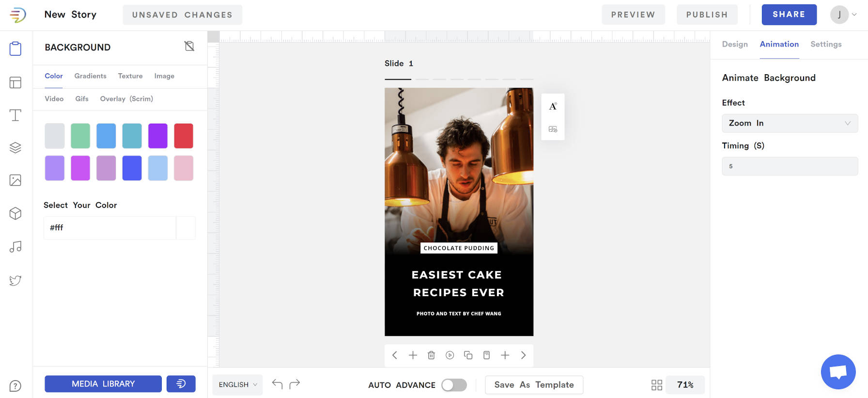This screenshot has width=868, height=398.
Task: Click the Twitter bird sidebar icon
Action: pyautogui.click(x=15, y=280)
